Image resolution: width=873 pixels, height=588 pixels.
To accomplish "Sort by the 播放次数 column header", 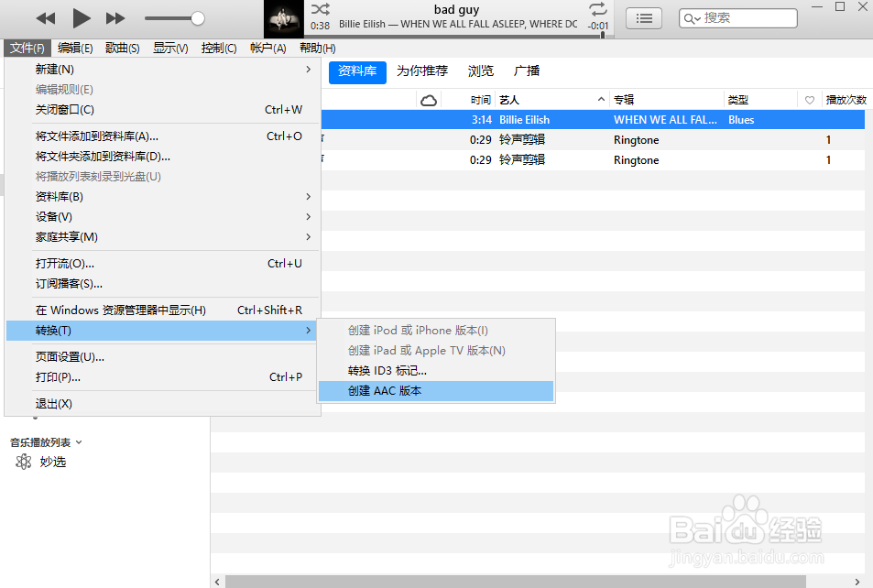I will point(846,100).
